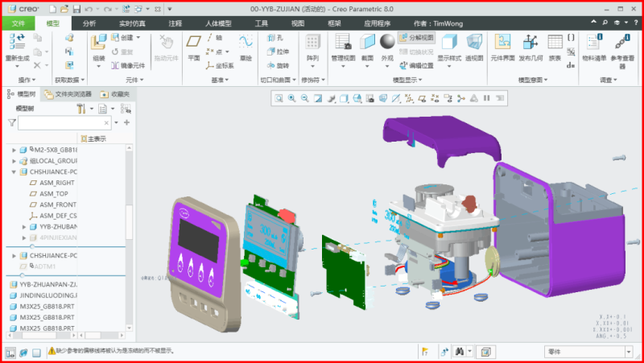This screenshot has height=363, width=644.
Task: Open the Create (创建) dropdown arrow
Action: 139,38
